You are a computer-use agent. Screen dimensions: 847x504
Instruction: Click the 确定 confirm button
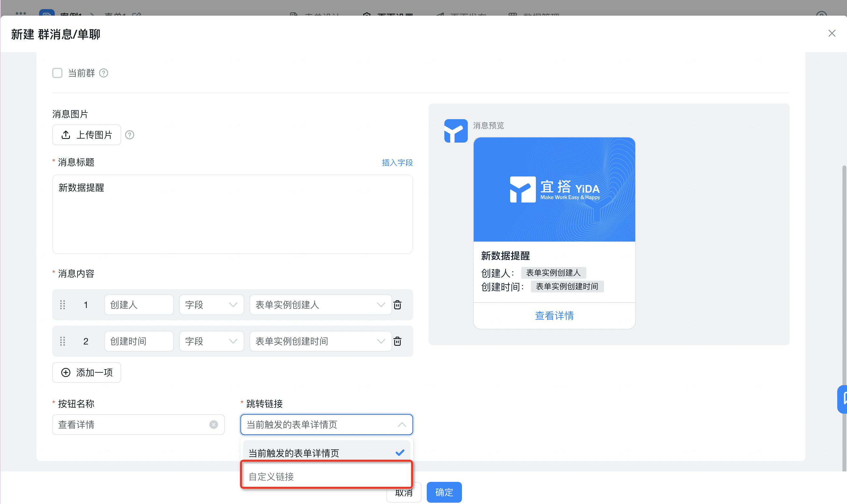tap(444, 492)
